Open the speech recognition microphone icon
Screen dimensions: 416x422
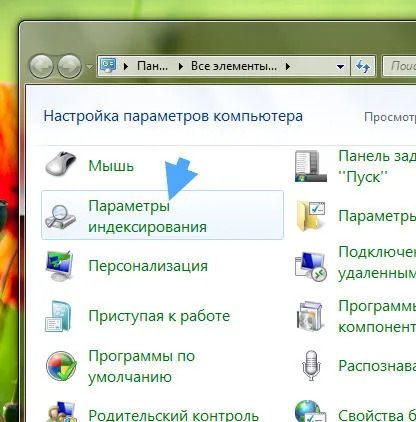(x=311, y=366)
